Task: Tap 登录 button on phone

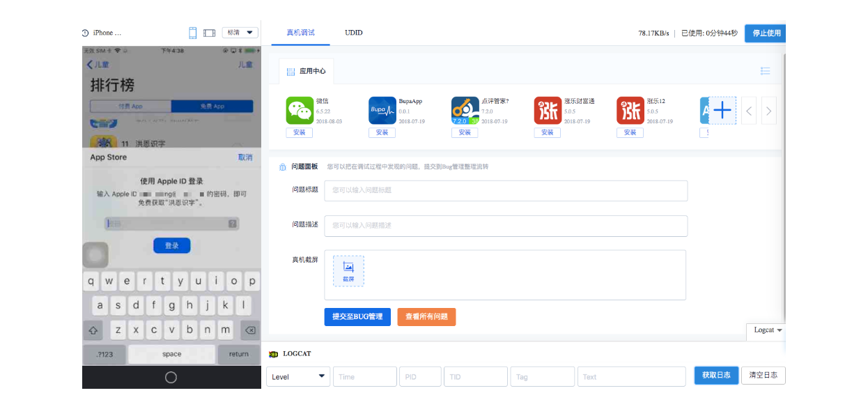Action: [171, 245]
